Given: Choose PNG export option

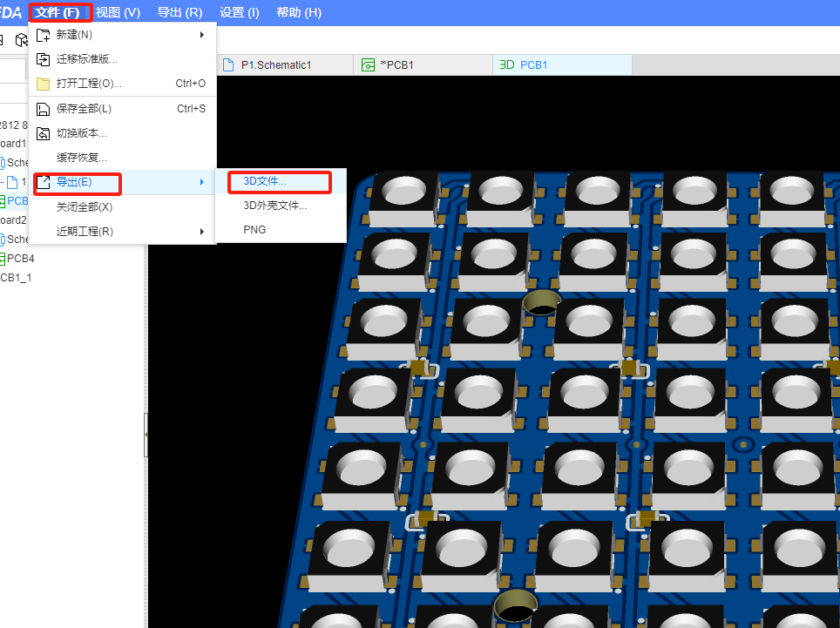Looking at the screenshot, I should [x=281, y=230].
